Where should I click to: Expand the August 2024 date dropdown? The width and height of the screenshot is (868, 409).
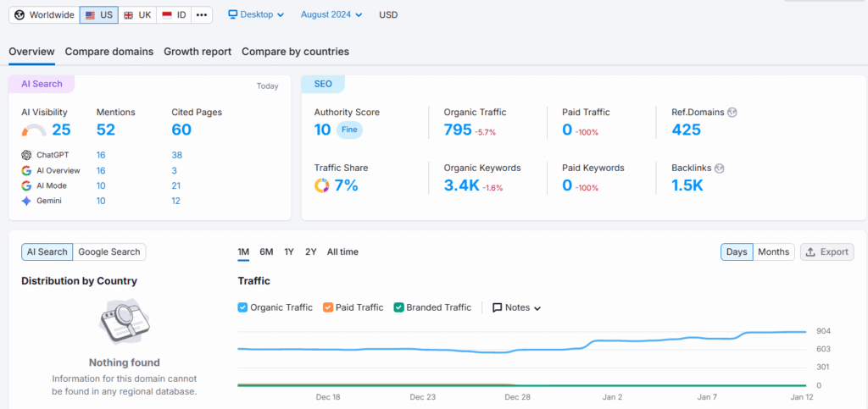331,14
